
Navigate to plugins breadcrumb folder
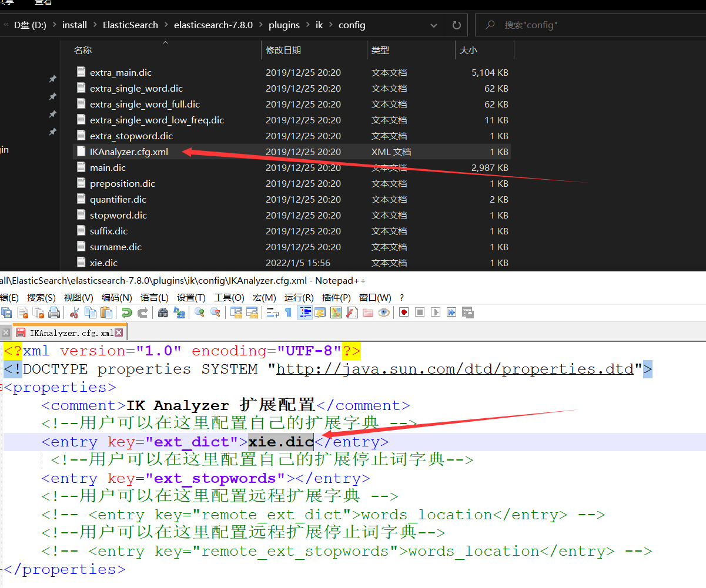284,25
